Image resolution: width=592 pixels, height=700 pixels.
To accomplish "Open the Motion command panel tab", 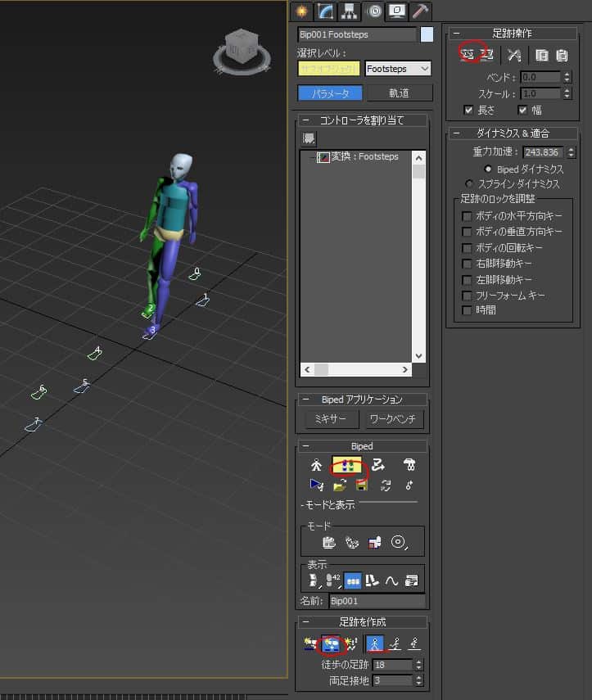I will [375, 11].
